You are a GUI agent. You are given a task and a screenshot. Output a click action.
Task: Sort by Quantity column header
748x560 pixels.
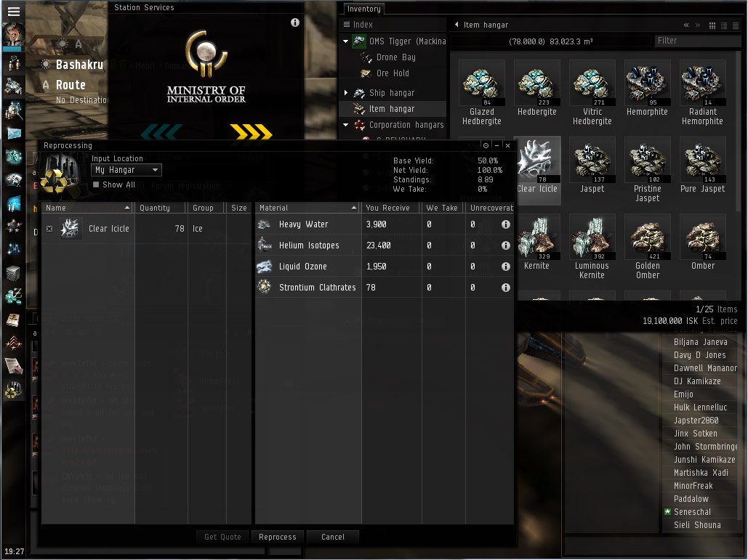[160, 208]
